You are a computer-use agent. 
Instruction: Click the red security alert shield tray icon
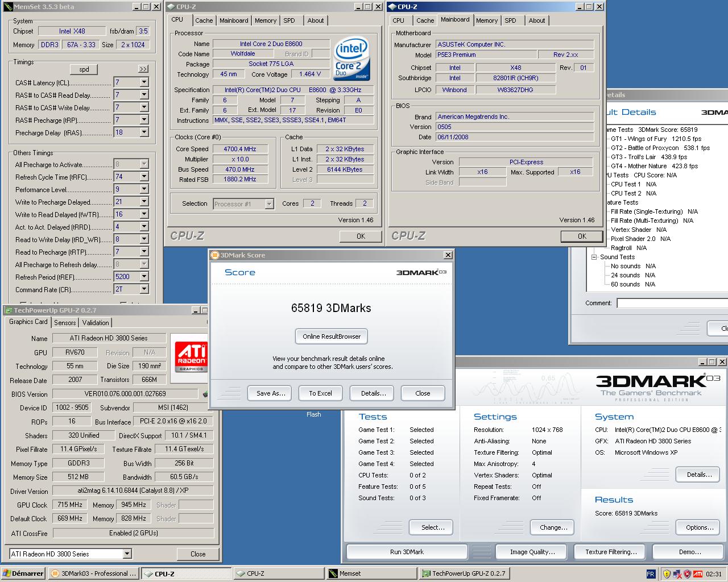point(687,574)
